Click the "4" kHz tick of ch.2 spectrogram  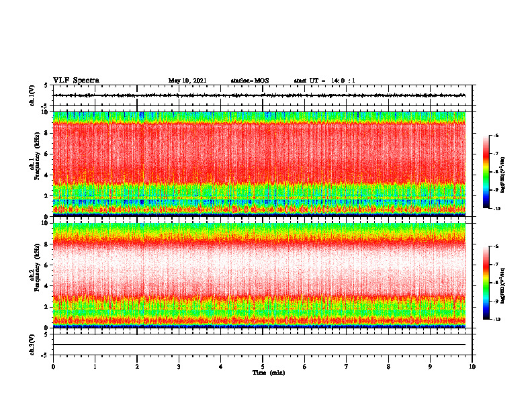point(46,286)
